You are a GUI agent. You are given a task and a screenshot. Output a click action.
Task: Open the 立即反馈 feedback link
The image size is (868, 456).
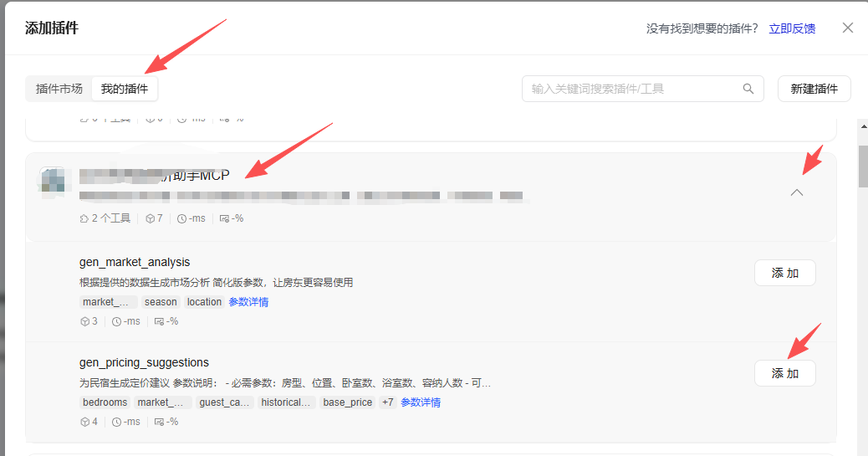tap(792, 28)
